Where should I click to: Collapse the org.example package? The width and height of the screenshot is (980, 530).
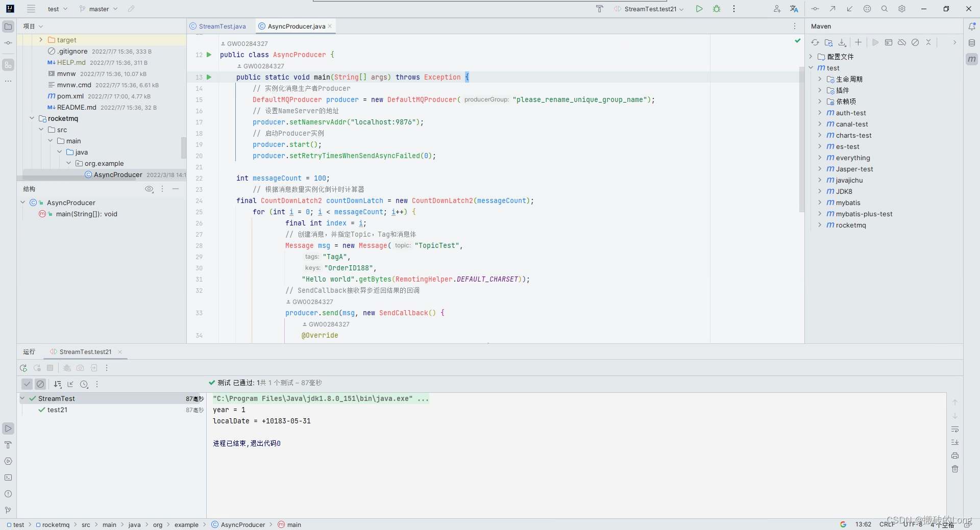pyautogui.click(x=68, y=163)
